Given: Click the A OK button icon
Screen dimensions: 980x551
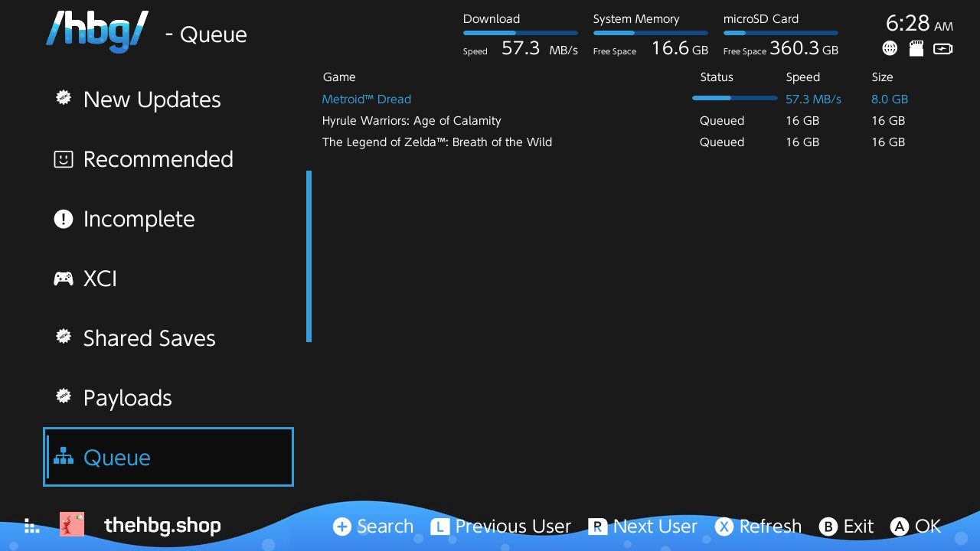Looking at the screenshot, I should (900, 527).
